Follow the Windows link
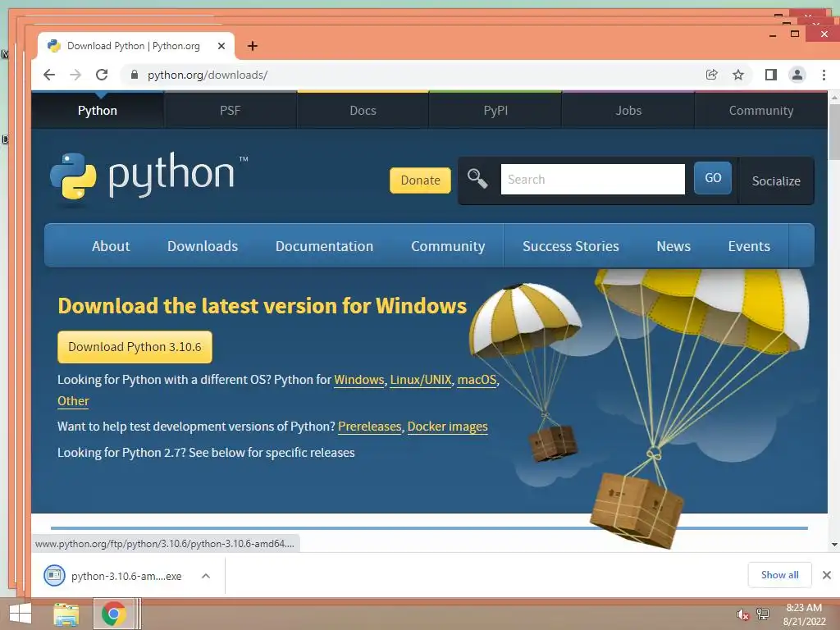Screen dimensions: 840x630 point(359,379)
